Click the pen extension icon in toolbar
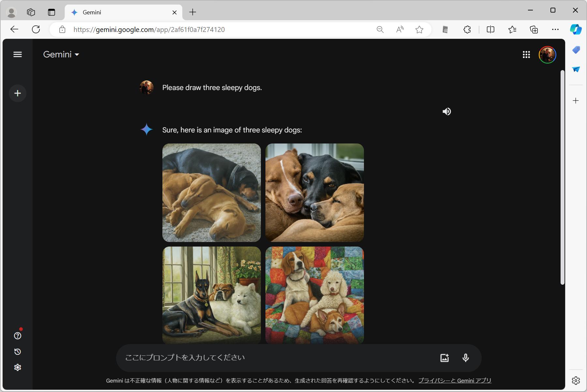This screenshot has width=587, height=392. [x=445, y=30]
